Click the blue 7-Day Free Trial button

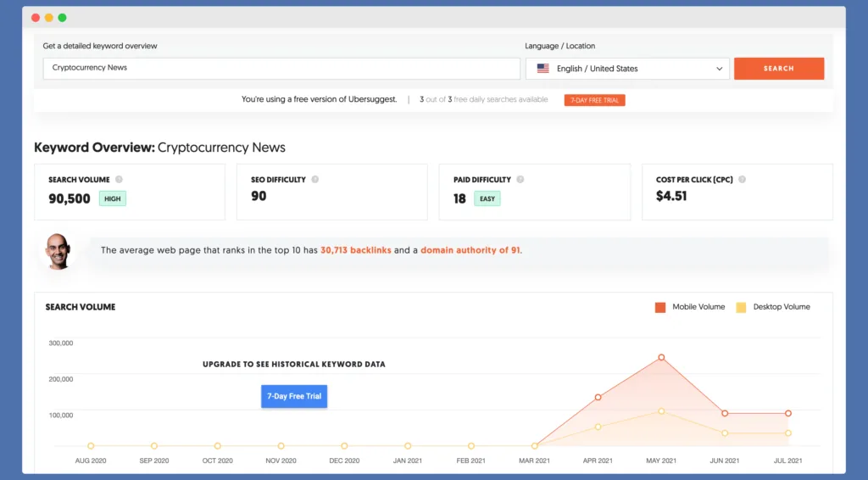[x=294, y=396]
